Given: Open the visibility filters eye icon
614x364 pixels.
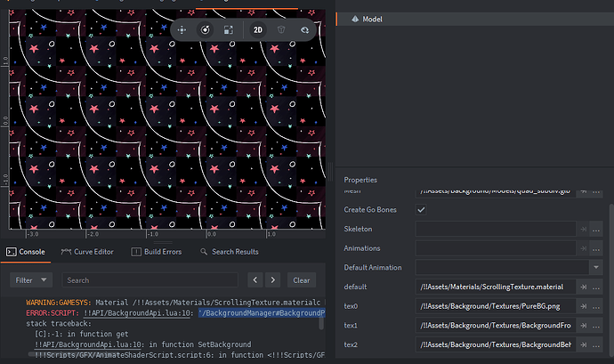Looking at the screenshot, I should pos(305,29).
